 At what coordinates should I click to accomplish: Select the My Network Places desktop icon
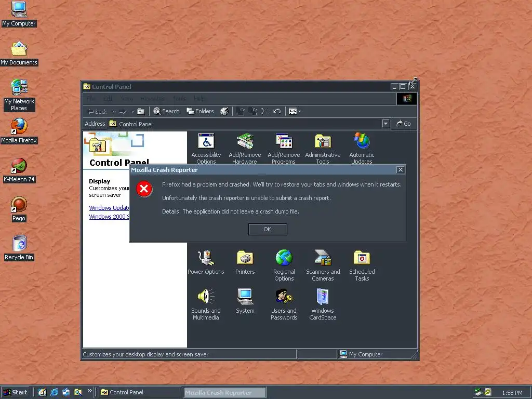(x=19, y=96)
